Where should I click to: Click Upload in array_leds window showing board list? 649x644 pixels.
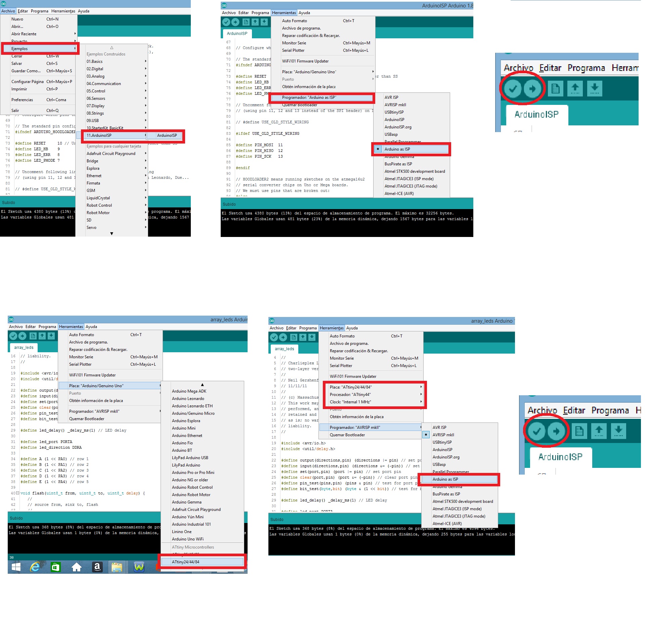[x=22, y=336]
